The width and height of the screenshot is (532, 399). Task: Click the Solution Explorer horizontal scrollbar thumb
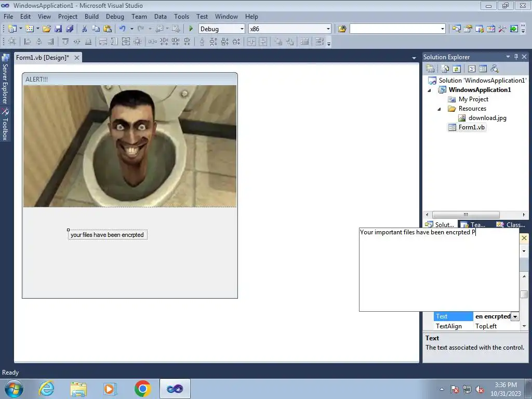pos(465,215)
